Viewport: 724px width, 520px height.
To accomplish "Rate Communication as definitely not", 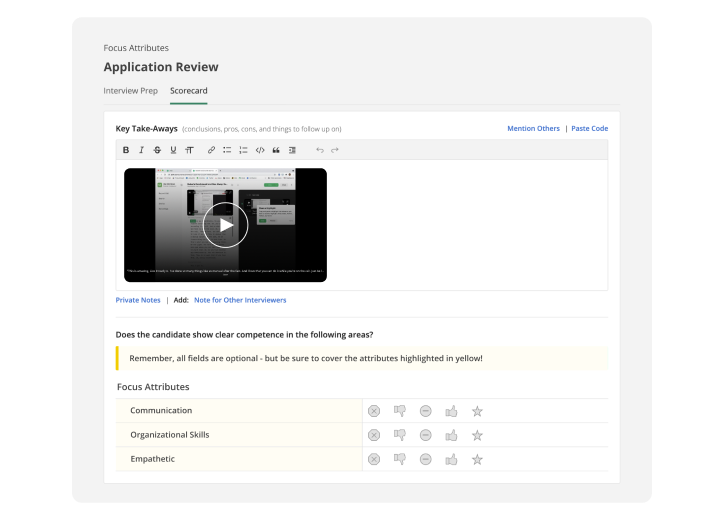I will pos(374,411).
